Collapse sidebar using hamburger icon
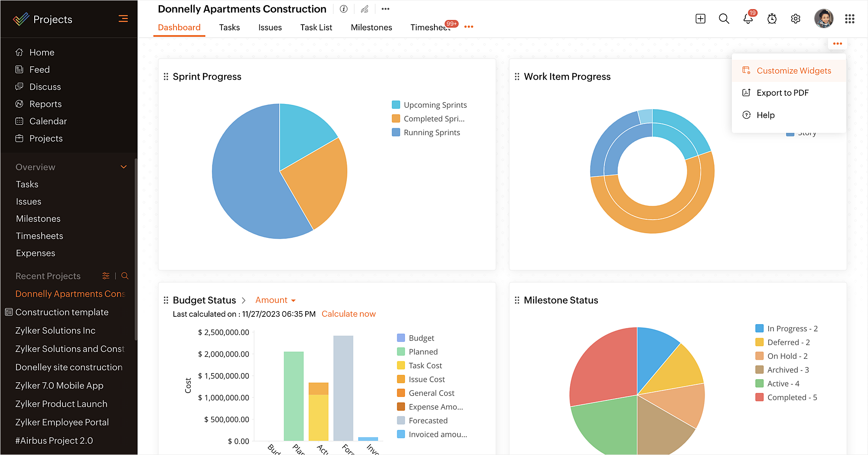868x455 pixels. (123, 19)
